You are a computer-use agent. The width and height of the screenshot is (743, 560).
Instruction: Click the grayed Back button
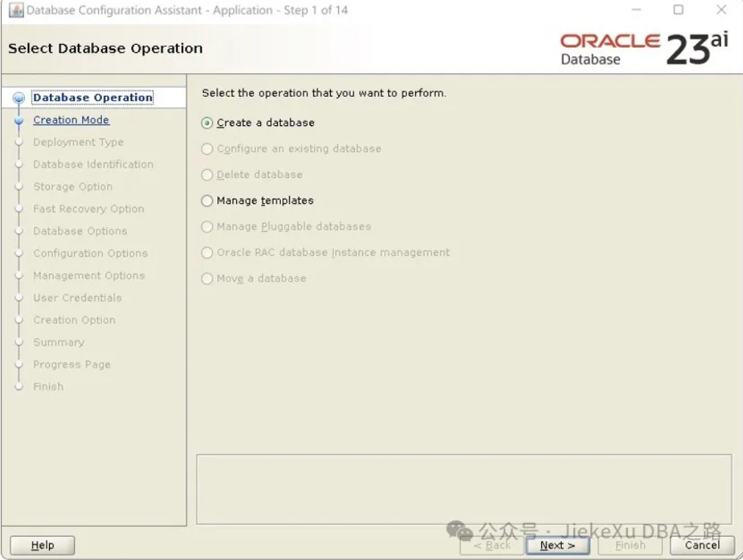(492, 545)
